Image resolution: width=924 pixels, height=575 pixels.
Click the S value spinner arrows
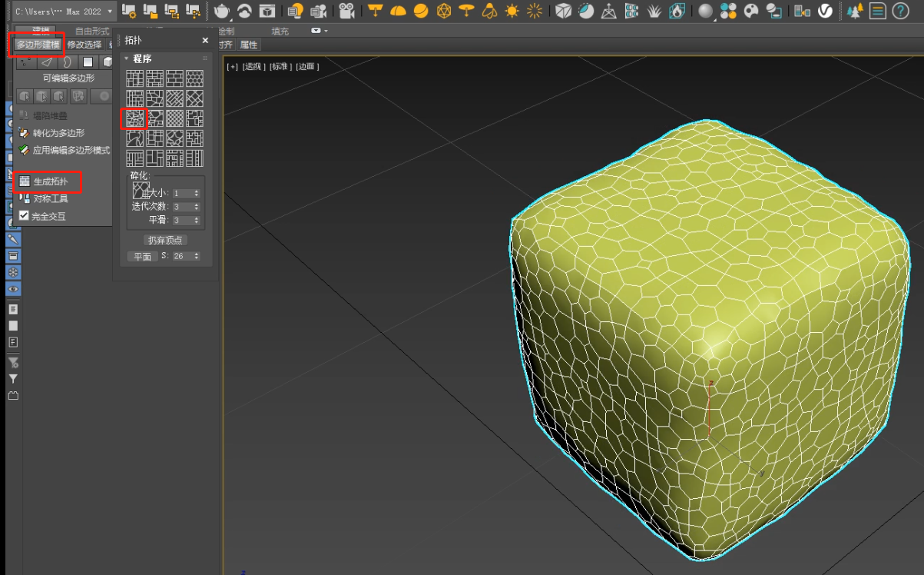tap(197, 256)
